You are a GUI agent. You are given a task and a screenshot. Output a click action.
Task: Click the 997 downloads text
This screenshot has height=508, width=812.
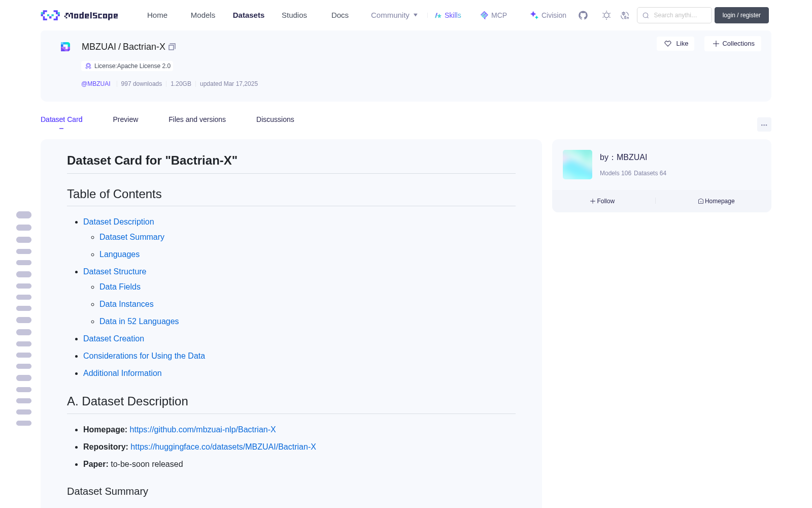click(142, 84)
